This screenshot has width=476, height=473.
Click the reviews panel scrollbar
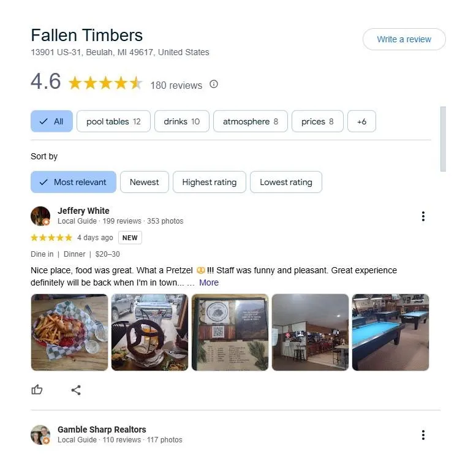pos(443,138)
